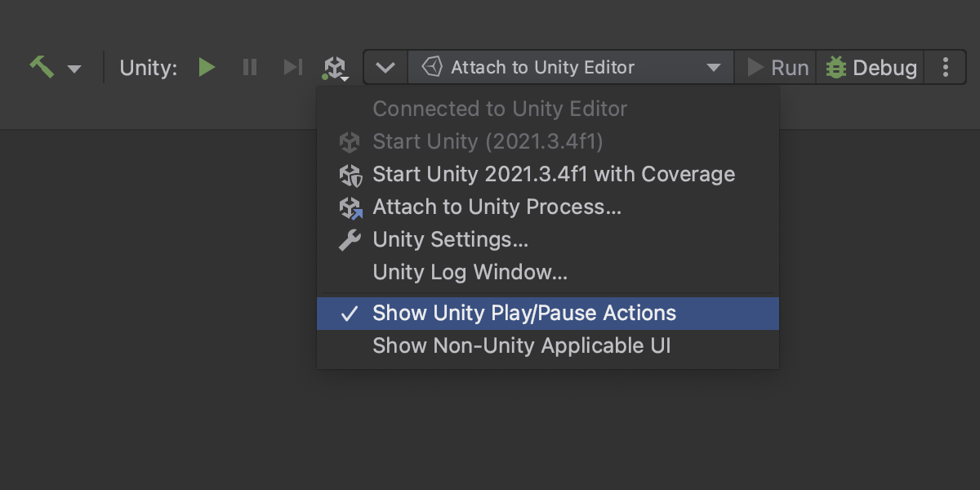
Task: Toggle Show Unity Play/Pause Actions checkmark
Action: tap(350, 314)
